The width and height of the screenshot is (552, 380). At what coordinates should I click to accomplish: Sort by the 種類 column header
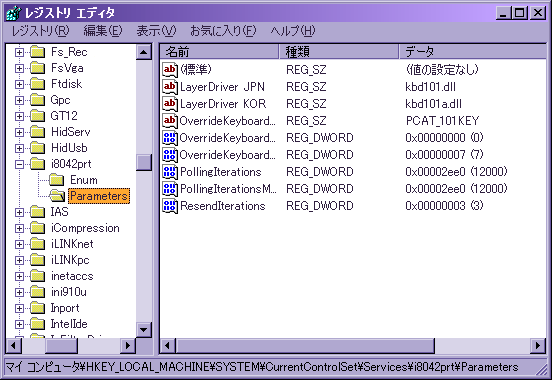339,52
